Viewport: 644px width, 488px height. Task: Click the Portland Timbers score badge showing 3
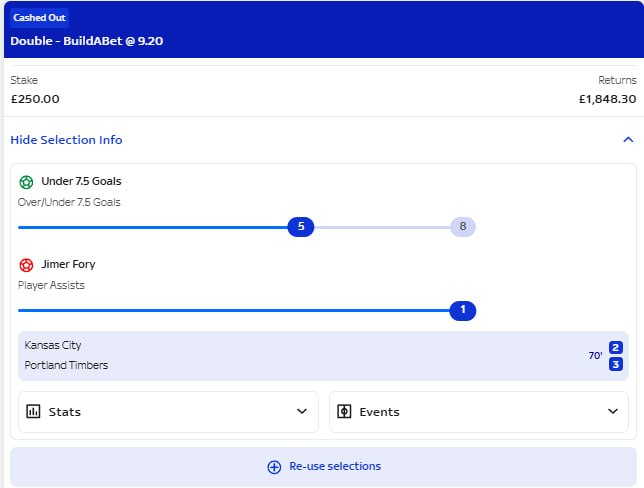(616, 364)
